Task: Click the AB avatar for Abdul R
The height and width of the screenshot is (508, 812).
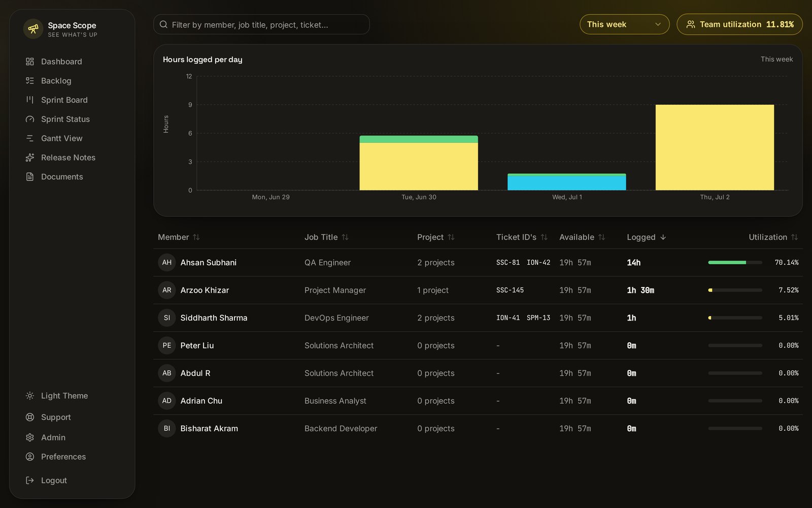Action: (x=167, y=373)
